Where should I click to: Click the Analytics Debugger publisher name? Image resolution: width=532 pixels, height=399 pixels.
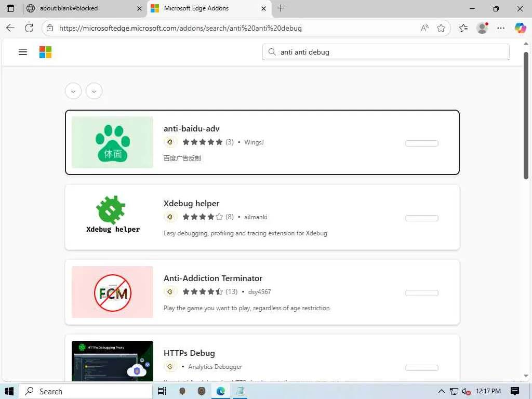coord(215,367)
